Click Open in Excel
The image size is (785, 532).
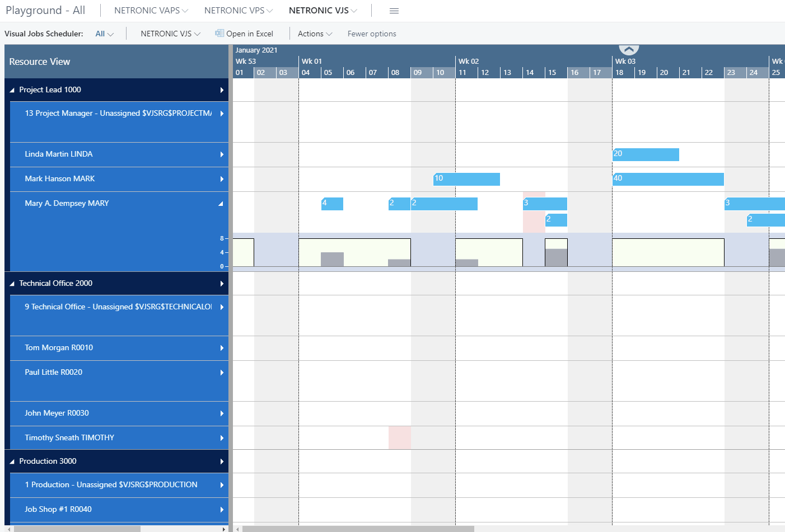click(x=244, y=34)
